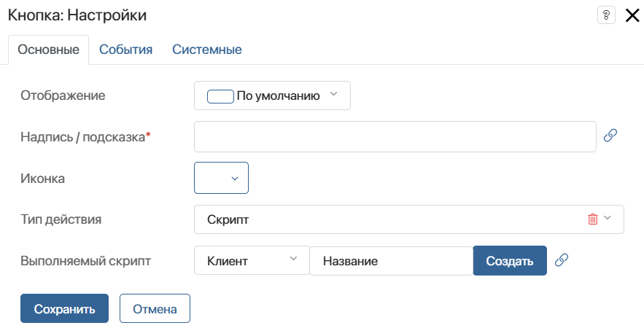
Task: Open the 'Клиент' script side dropdown
Action: tap(252, 260)
